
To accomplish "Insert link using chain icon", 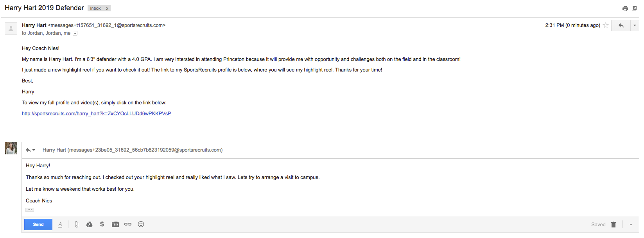I will pos(128,224).
